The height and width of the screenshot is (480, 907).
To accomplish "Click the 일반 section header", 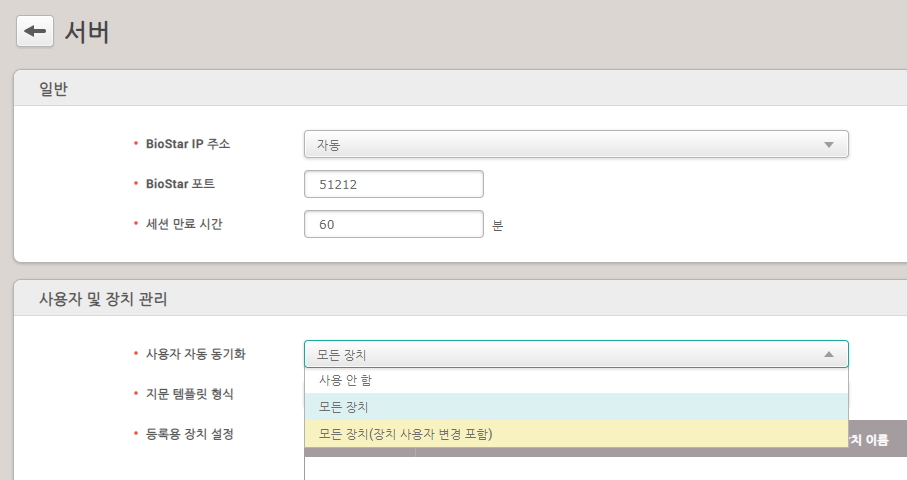I will tap(53, 89).
